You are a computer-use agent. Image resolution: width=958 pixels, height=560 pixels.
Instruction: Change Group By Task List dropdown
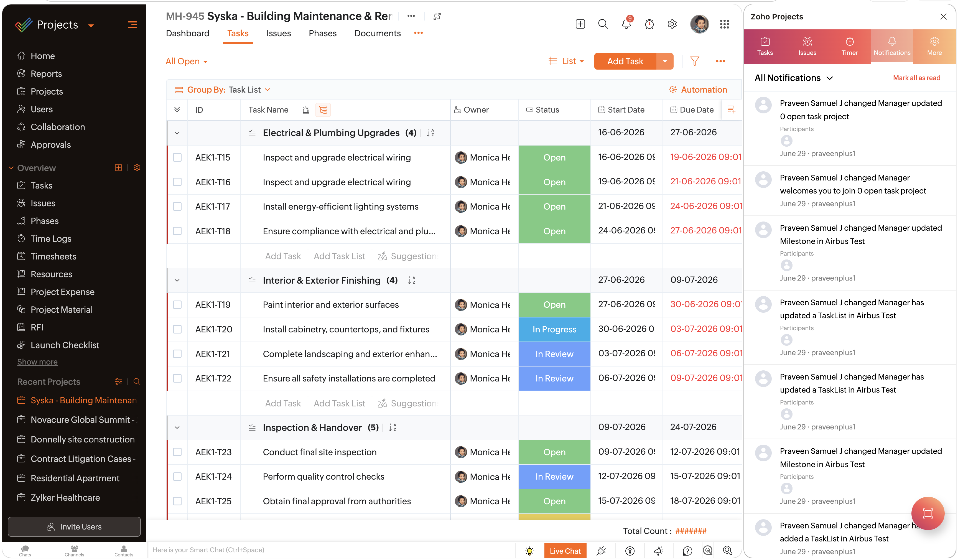249,90
